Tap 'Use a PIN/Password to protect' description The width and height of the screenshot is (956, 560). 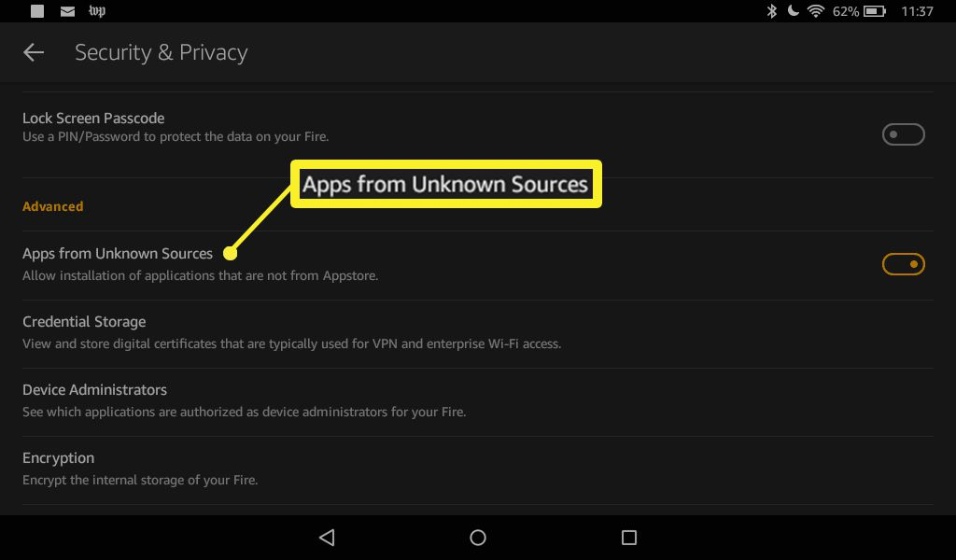coord(176,137)
